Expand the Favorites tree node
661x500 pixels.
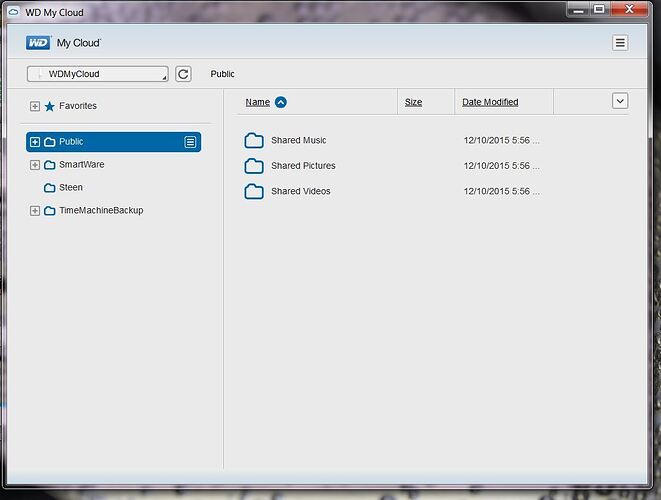point(35,106)
